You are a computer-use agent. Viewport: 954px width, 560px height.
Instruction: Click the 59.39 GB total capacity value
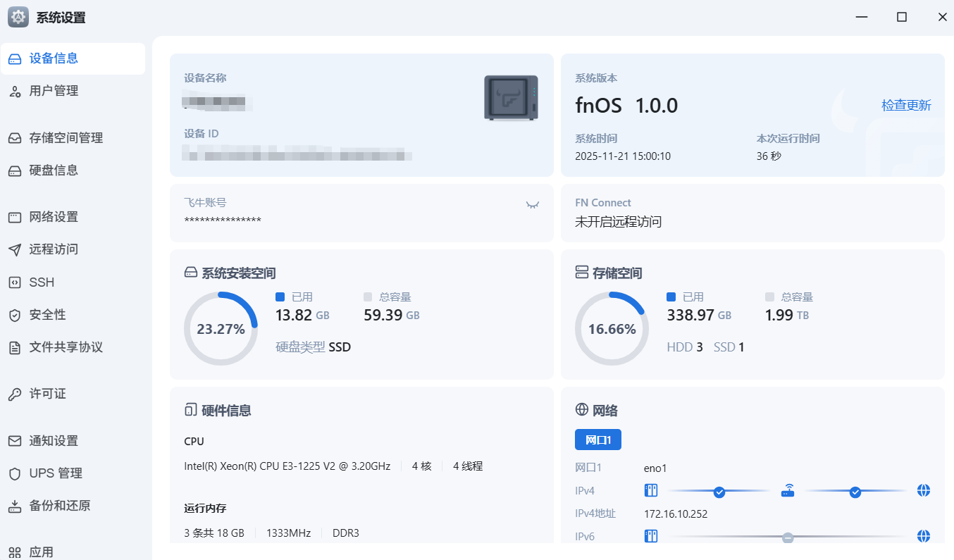point(392,315)
